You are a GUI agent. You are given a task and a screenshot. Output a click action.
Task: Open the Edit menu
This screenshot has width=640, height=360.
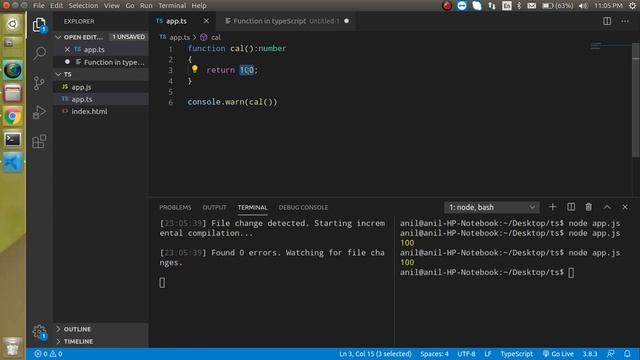tap(56, 6)
